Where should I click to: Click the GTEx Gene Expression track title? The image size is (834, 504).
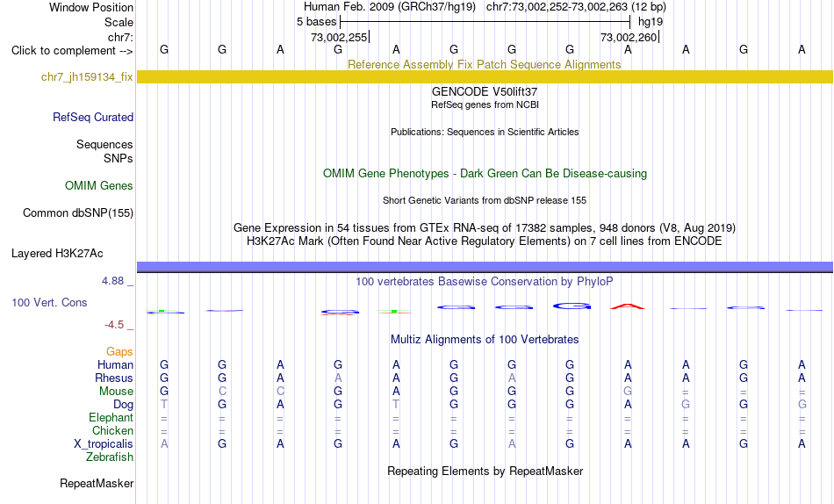coord(485,227)
